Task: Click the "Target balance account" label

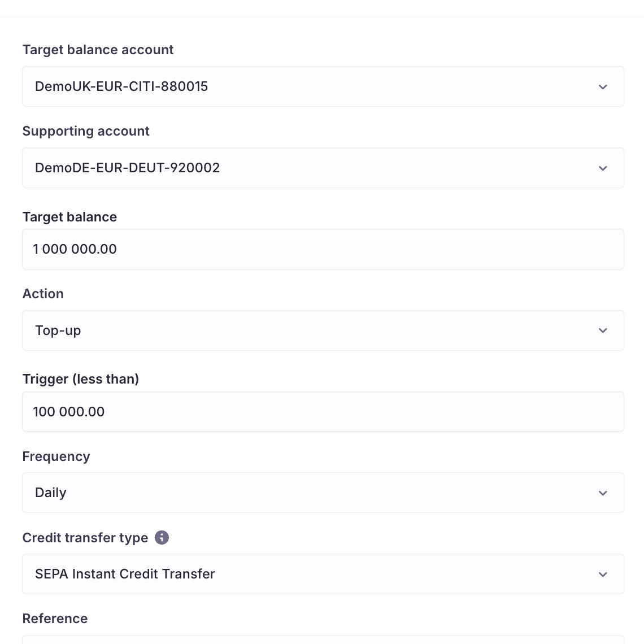Action: pos(98,50)
